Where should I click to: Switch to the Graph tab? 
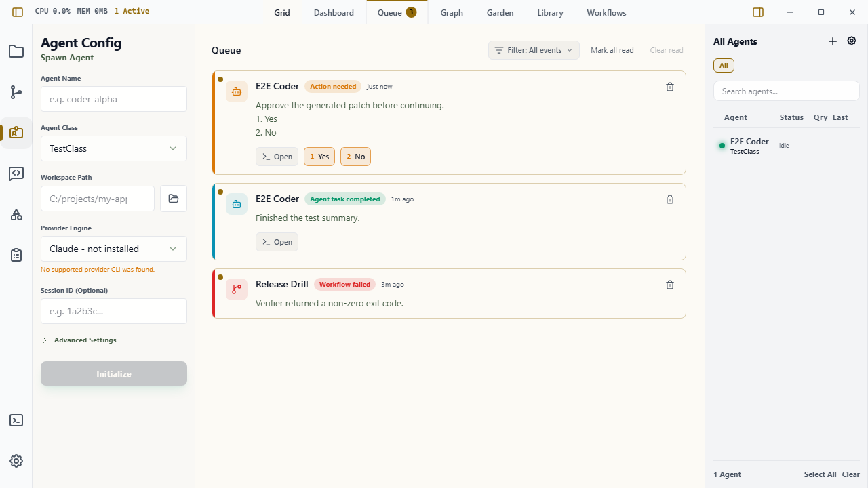[x=452, y=13]
